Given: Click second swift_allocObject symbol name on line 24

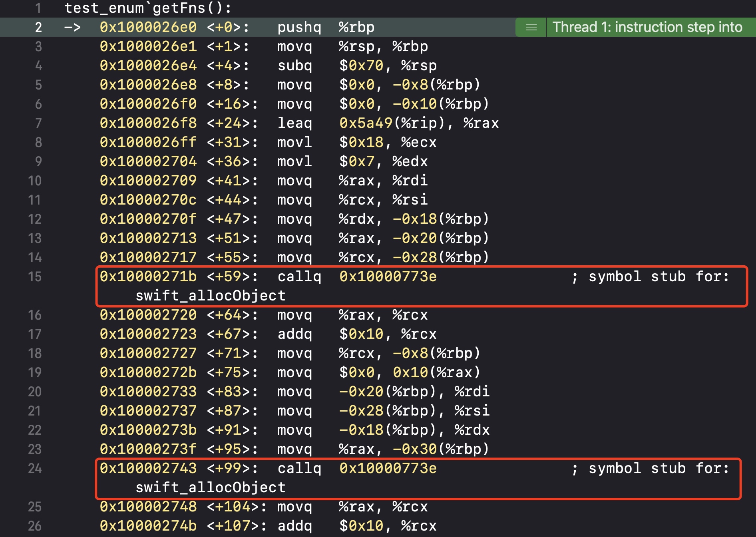Looking at the screenshot, I should [x=211, y=487].
